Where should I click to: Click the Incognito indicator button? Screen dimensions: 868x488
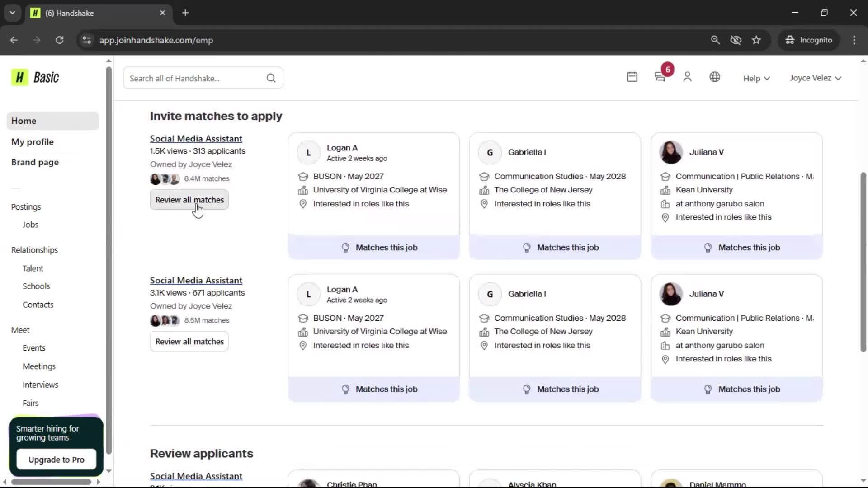tap(809, 40)
